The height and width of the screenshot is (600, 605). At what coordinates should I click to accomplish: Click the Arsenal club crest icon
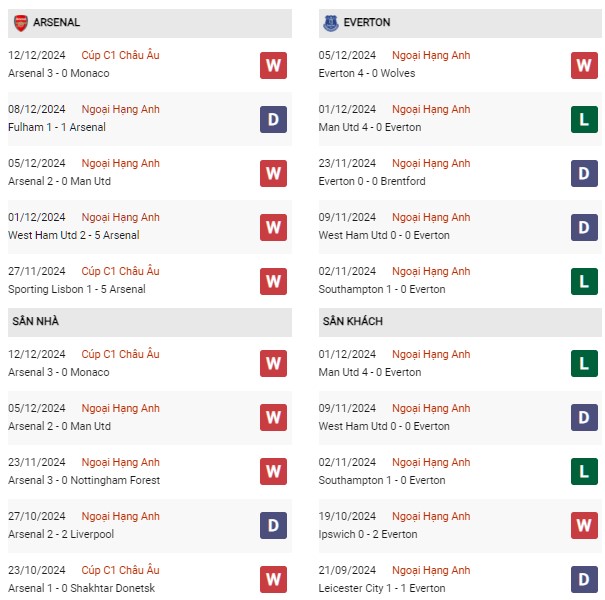click(x=21, y=23)
